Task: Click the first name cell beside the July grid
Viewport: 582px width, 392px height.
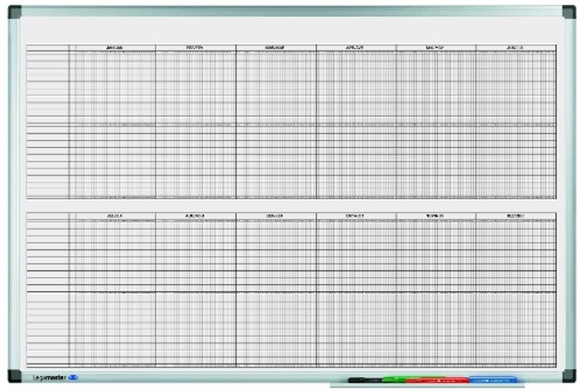Action: click(48, 223)
